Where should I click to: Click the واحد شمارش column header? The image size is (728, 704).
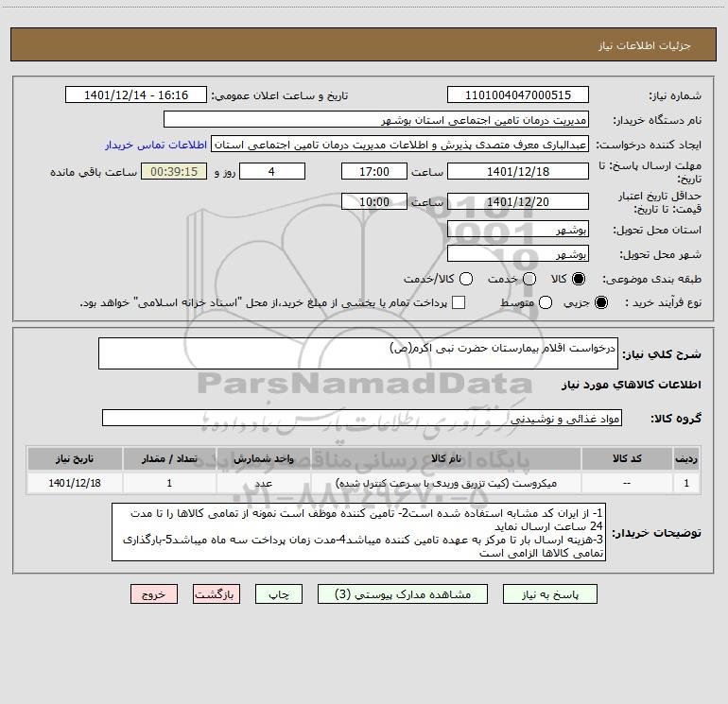click(263, 458)
